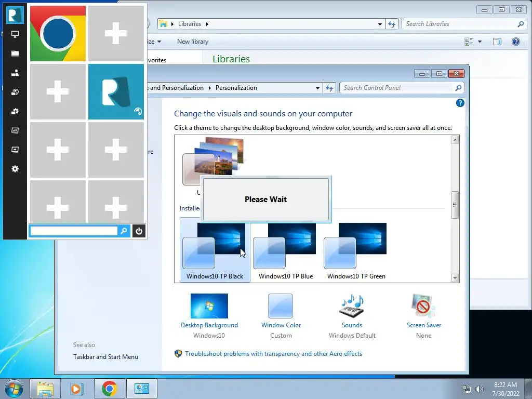The image size is (532, 399).
Task: Open Taskbar and Start Menu link
Action: coord(105,357)
